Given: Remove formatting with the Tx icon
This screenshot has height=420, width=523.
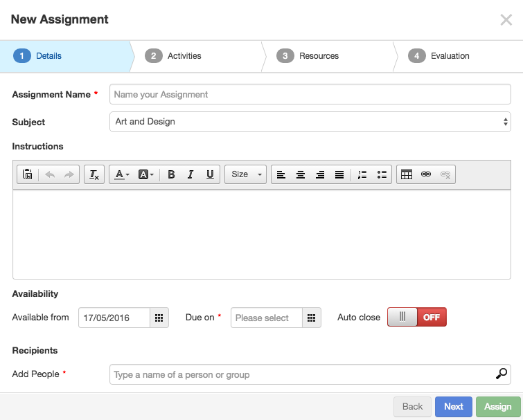Looking at the screenshot, I should tap(94, 174).
